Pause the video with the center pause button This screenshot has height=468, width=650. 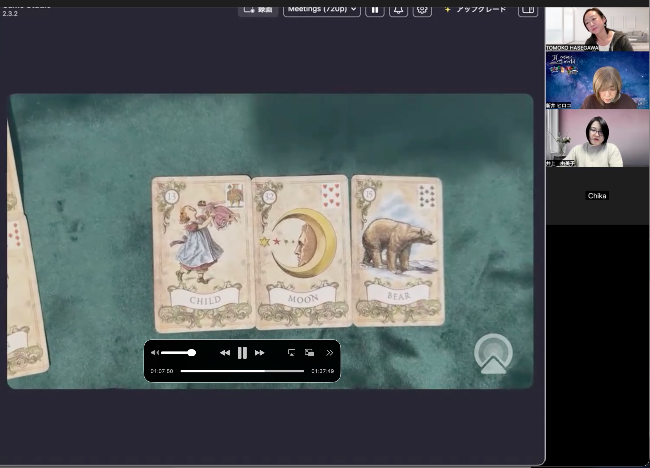point(242,352)
